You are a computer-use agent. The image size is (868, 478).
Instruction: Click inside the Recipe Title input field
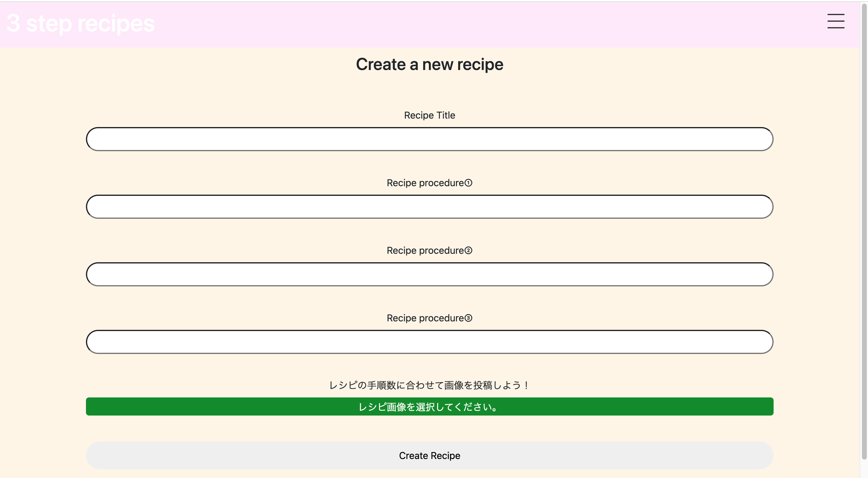pos(429,139)
